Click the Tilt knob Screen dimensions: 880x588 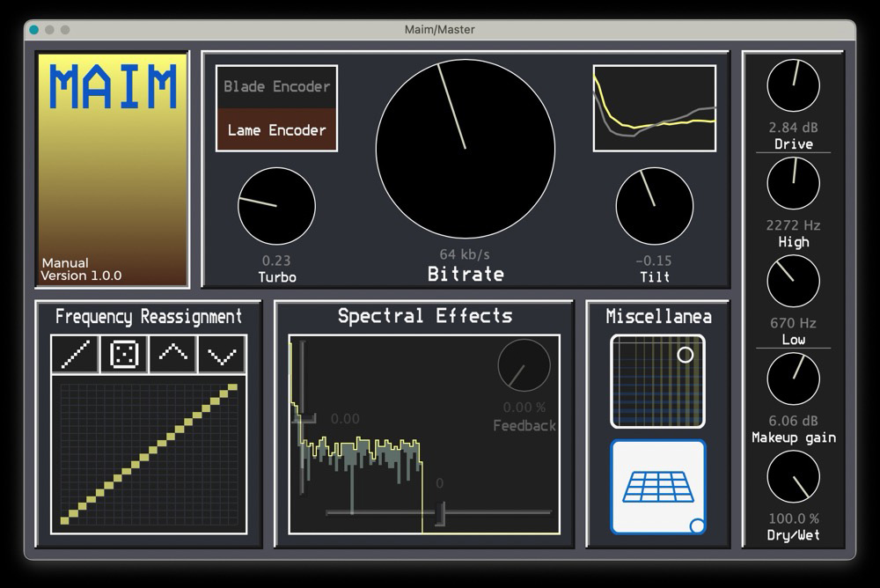click(x=654, y=206)
